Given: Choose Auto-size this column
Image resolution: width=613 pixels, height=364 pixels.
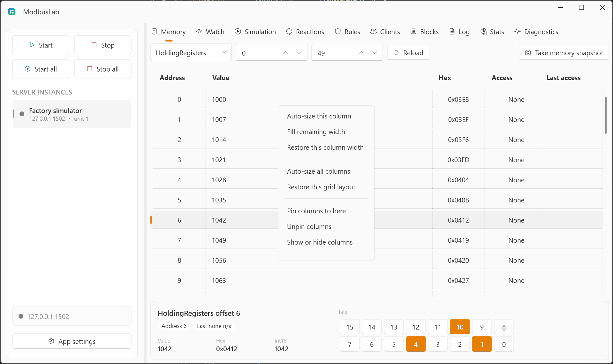Looking at the screenshot, I should pos(326,116).
